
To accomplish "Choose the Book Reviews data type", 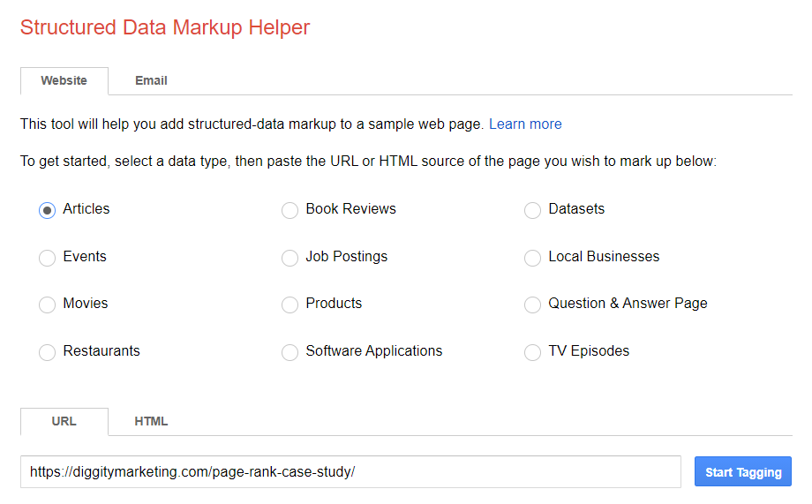I will click(x=289, y=211).
